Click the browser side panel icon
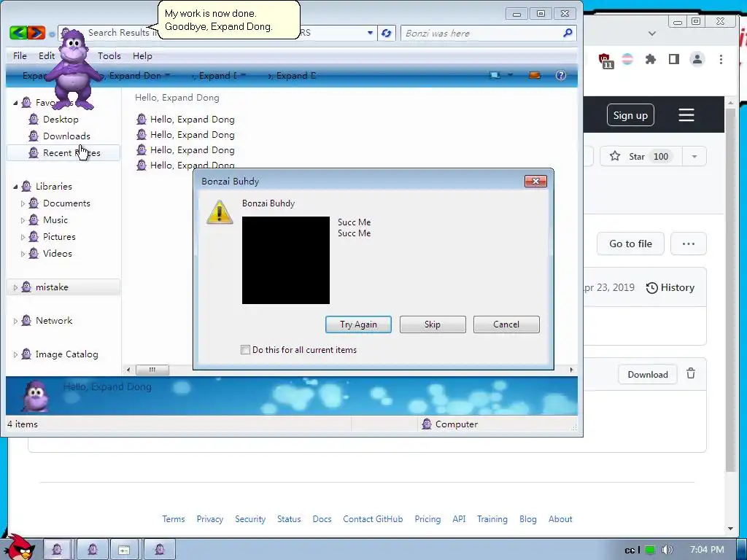747x560 pixels. (x=673, y=59)
